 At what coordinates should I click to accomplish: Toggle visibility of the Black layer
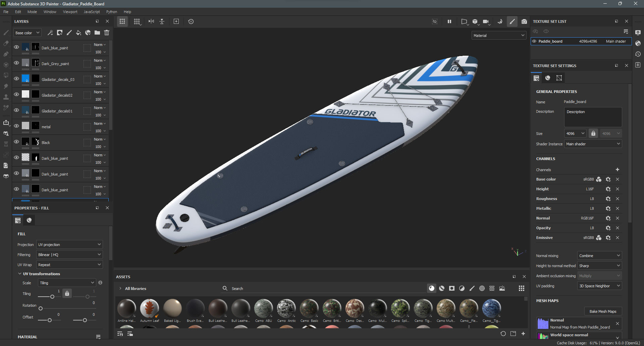[x=16, y=142]
